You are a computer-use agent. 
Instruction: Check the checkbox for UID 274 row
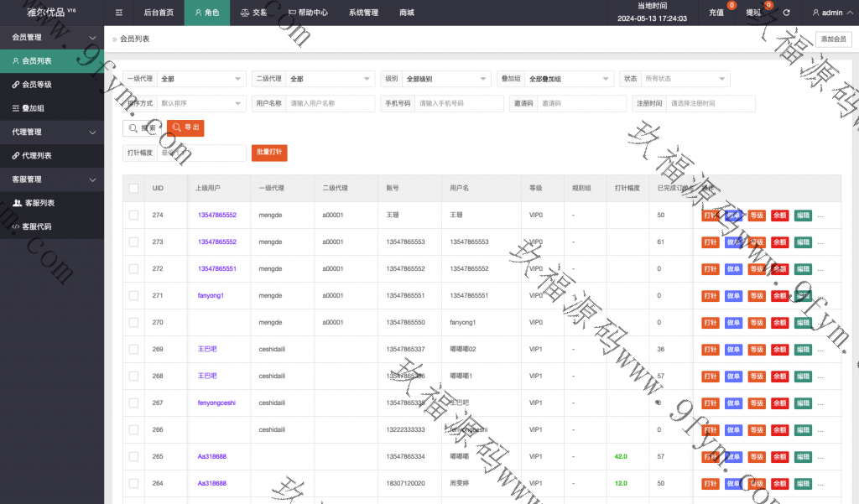133,216
